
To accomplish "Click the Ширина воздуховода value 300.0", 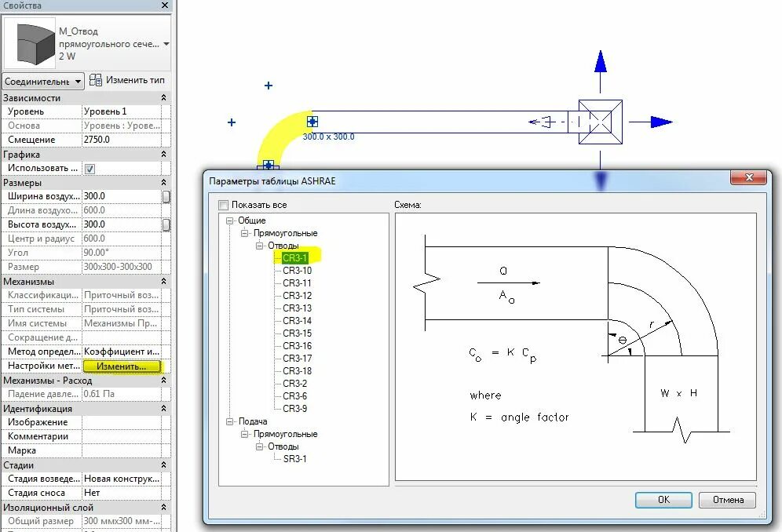I will click(121, 196).
